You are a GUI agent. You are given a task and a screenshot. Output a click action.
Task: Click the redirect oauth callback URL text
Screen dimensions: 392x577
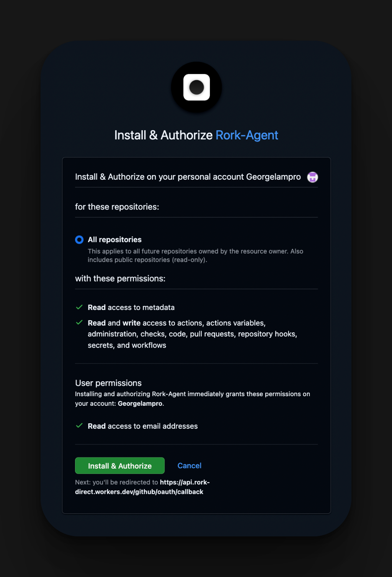click(142, 487)
